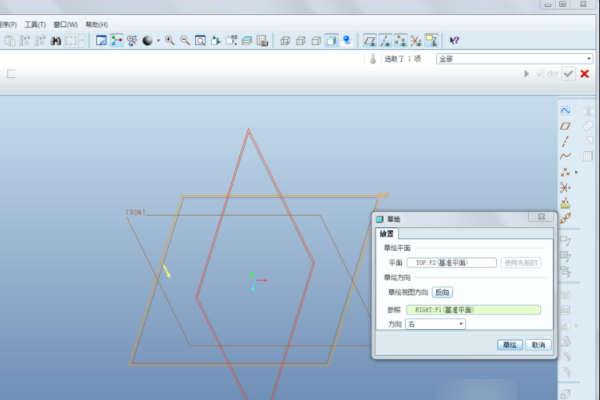Click the 使用先前的 button
Viewport: 600px width, 400px height.
tap(521, 263)
